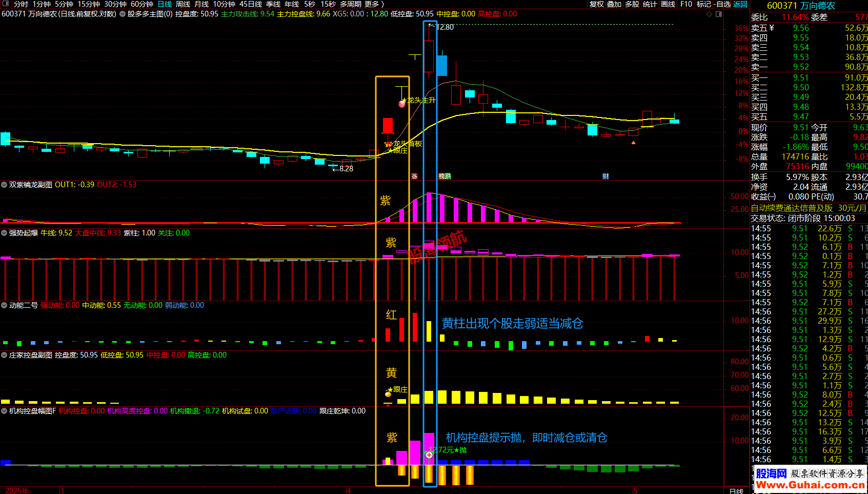The height and width of the screenshot is (494, 868).
Task: Click the 日线 label at bottom of chart
Action: coord(736,491)
